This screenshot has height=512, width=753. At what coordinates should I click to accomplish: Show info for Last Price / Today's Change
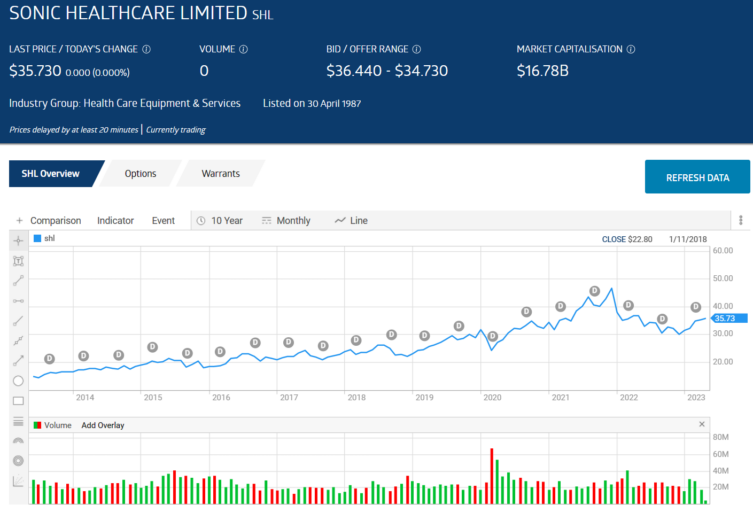(146, 49)
